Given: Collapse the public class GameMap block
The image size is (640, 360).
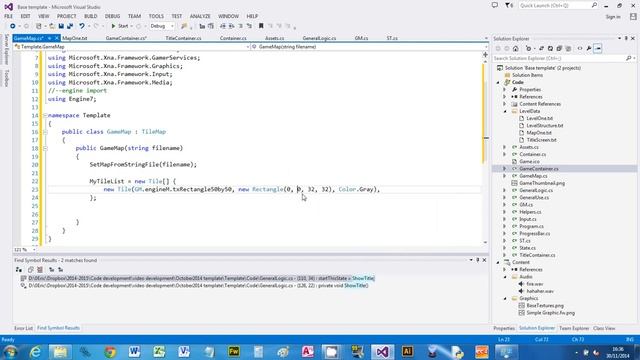Looking at the screenshot, I should tap(45, 132).
